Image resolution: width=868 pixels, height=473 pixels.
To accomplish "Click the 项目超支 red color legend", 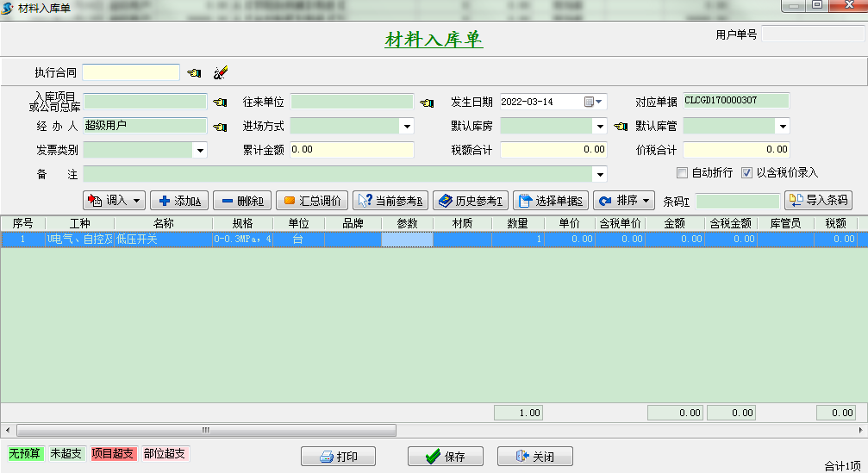I will pyautogui.click(x=113, y=453).
